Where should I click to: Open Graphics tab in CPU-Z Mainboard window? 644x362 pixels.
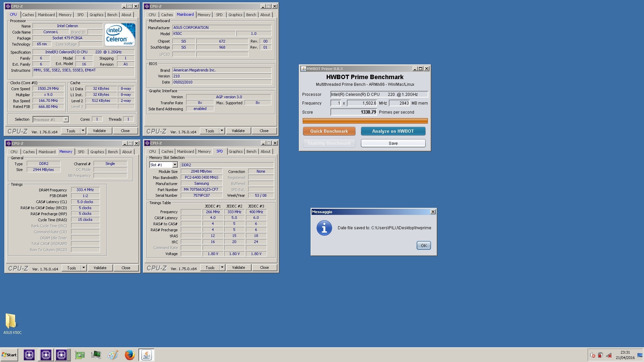tap(235, 15)
